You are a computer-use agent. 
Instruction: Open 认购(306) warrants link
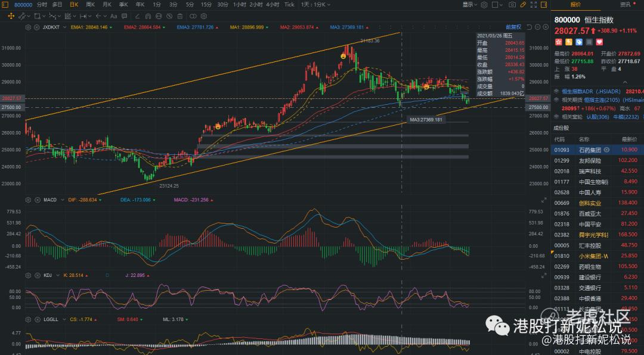[x=597, y=117]
